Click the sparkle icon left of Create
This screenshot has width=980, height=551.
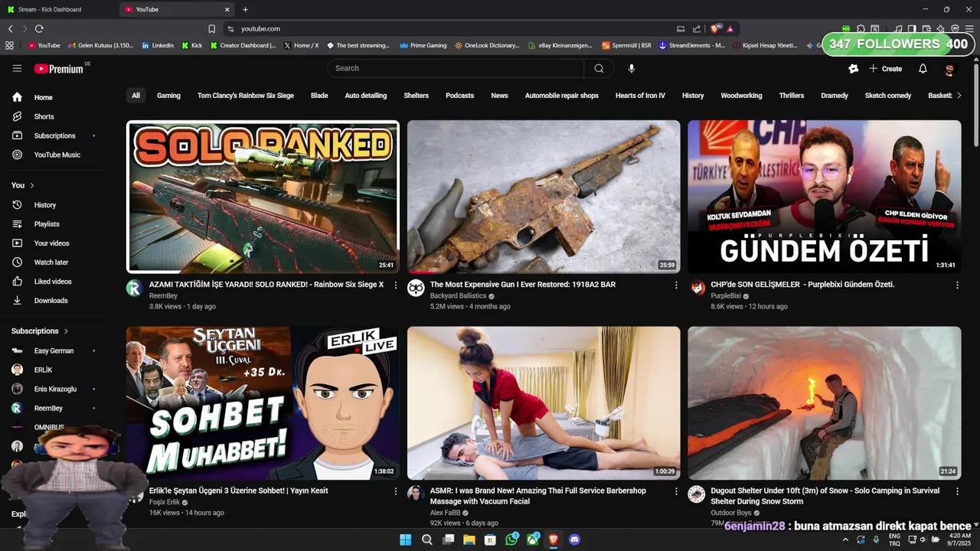point(854,68)
